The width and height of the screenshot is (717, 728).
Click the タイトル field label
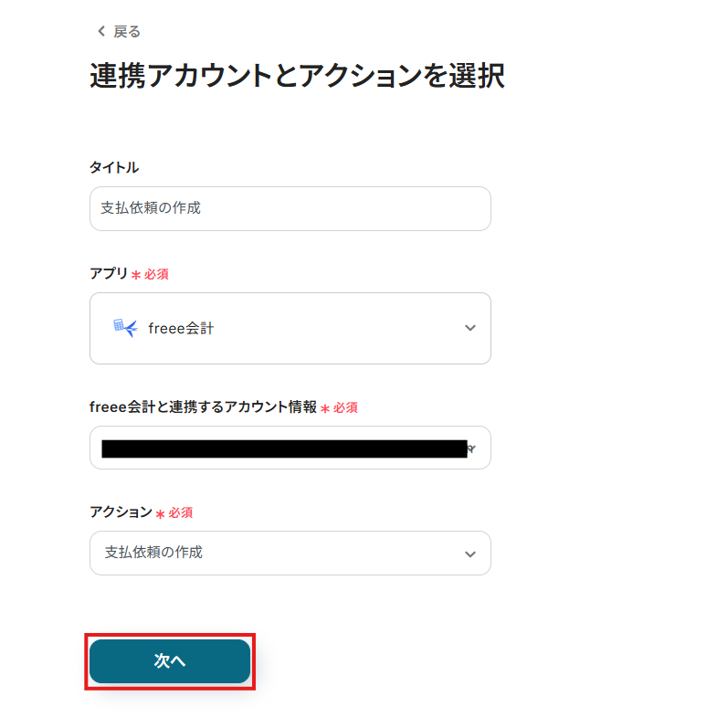coord(114,167)
